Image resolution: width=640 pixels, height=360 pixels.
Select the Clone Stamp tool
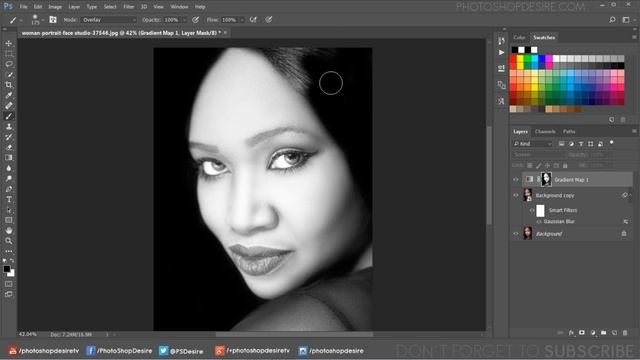point(9,127)
